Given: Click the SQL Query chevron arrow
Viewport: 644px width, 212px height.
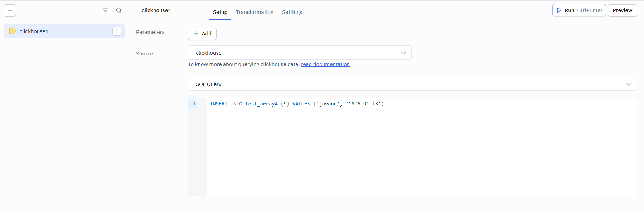Looking at the screenshot, I should pyautogui.click(x=628, y=84).
